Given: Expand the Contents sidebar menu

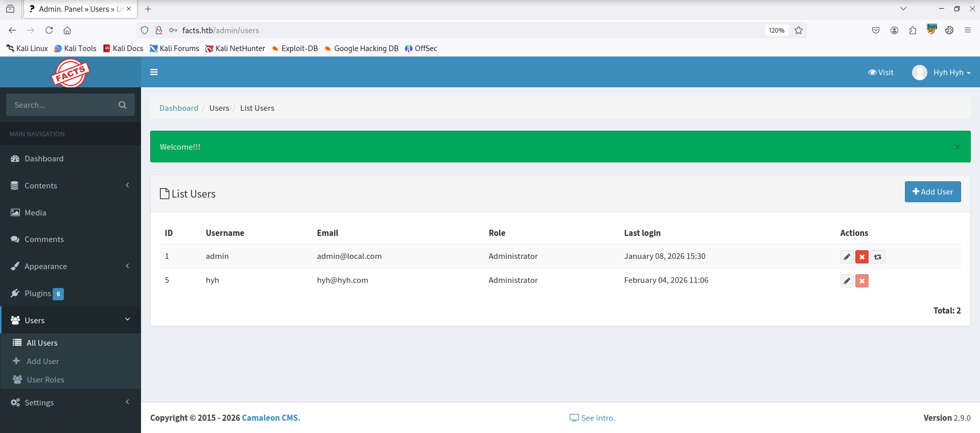Looking at the screenshot, I should point(70,185).
